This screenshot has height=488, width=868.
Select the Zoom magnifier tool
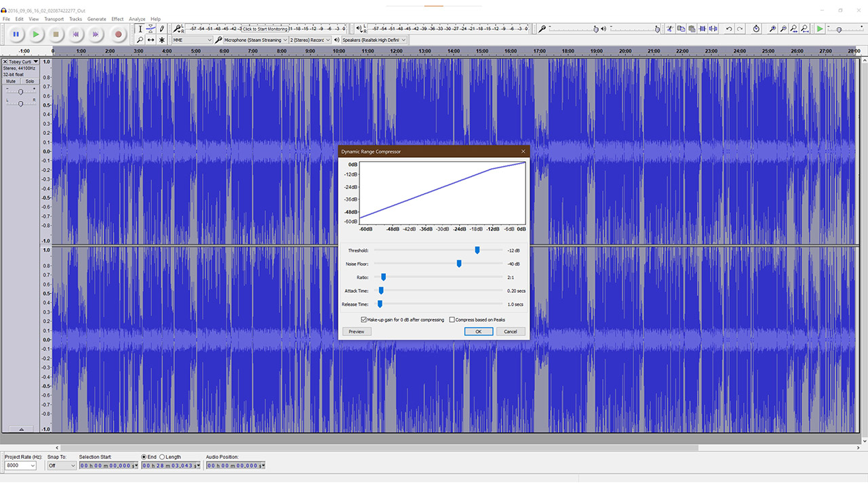[140, 40]
